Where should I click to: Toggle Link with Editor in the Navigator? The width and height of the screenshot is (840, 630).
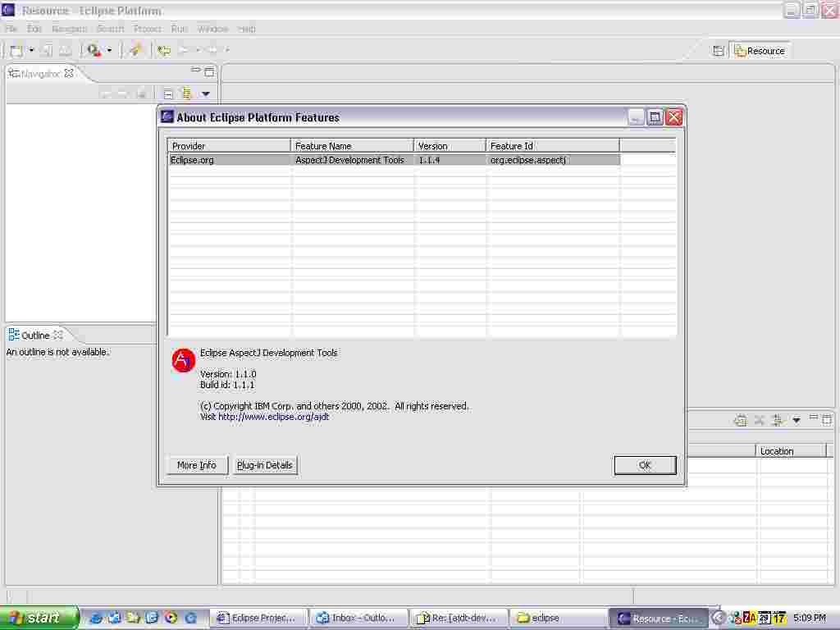(x=186, y=94)
